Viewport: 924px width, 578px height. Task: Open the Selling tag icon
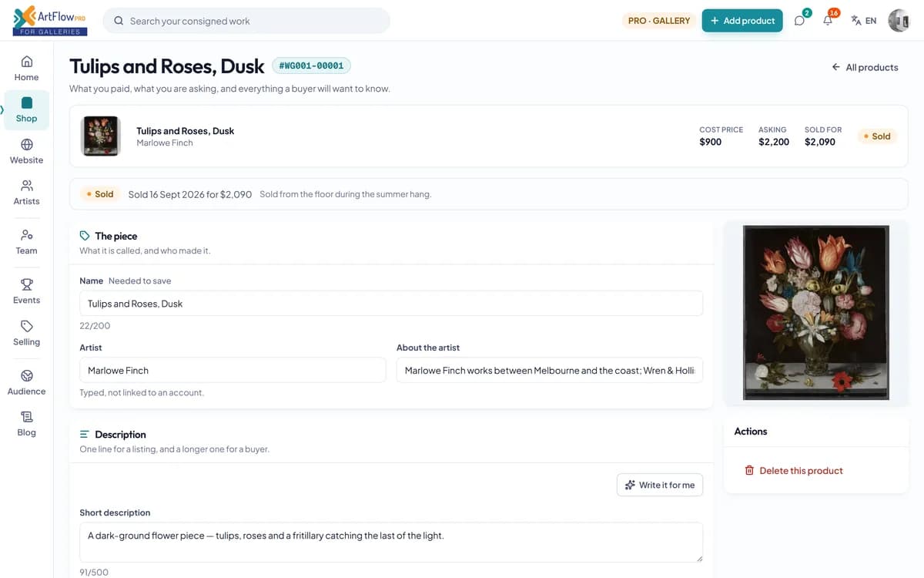coord(27,326)
